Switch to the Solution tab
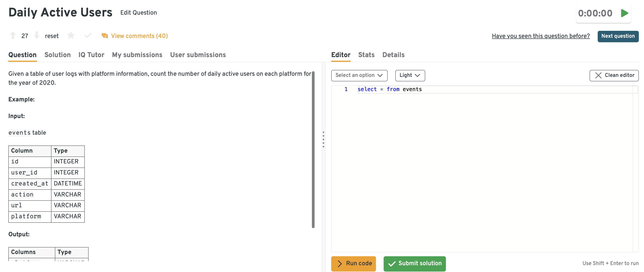The width and height of the screenshot is (644, 272). (x=58, y=55)
